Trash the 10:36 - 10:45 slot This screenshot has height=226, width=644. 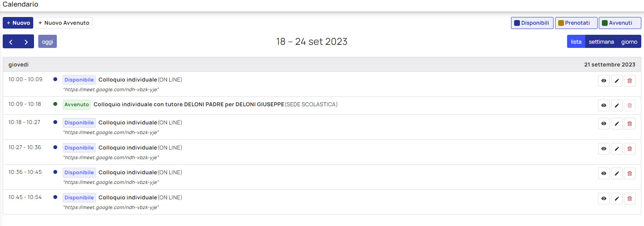click(629, 173)
